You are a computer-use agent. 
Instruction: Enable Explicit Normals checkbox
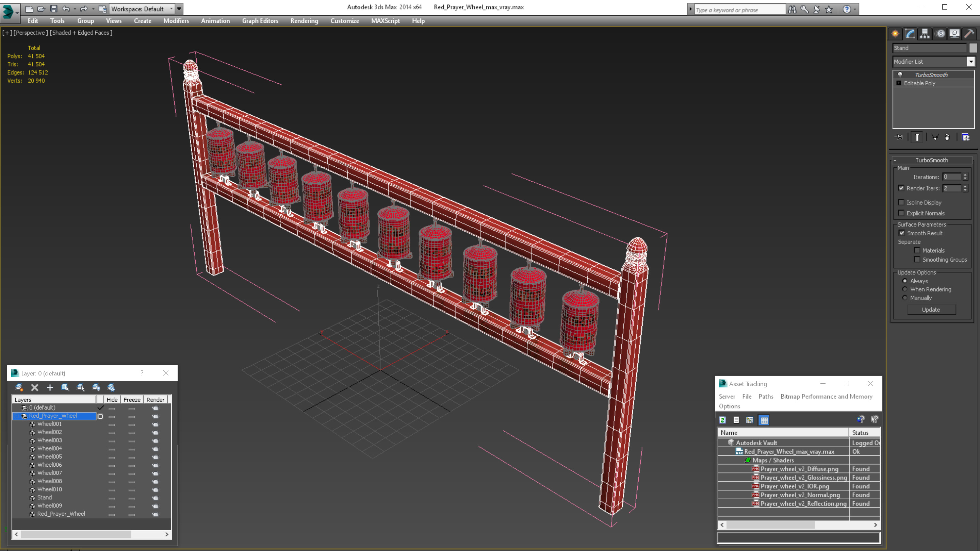(x=901, y=213)
